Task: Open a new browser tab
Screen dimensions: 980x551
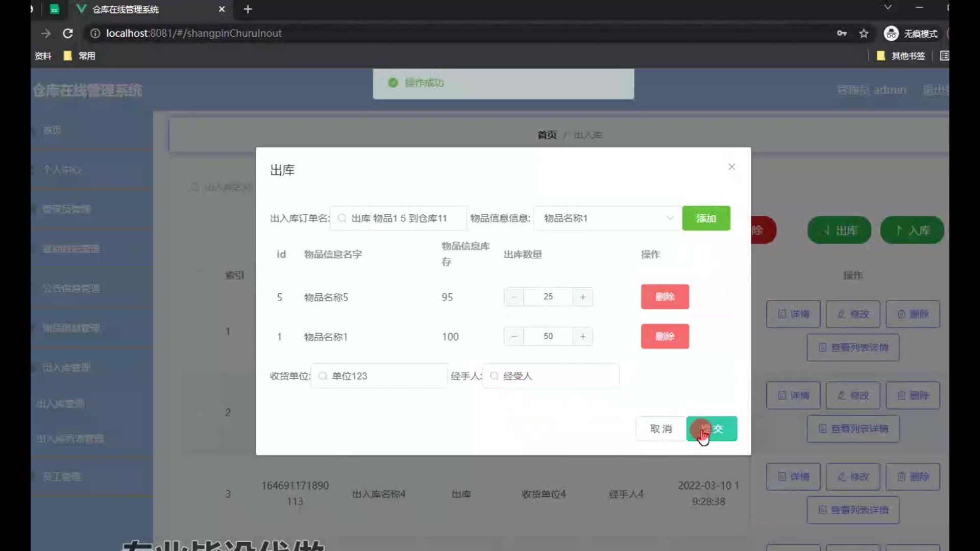Action: pyautogui.click(x=248, y=9)
